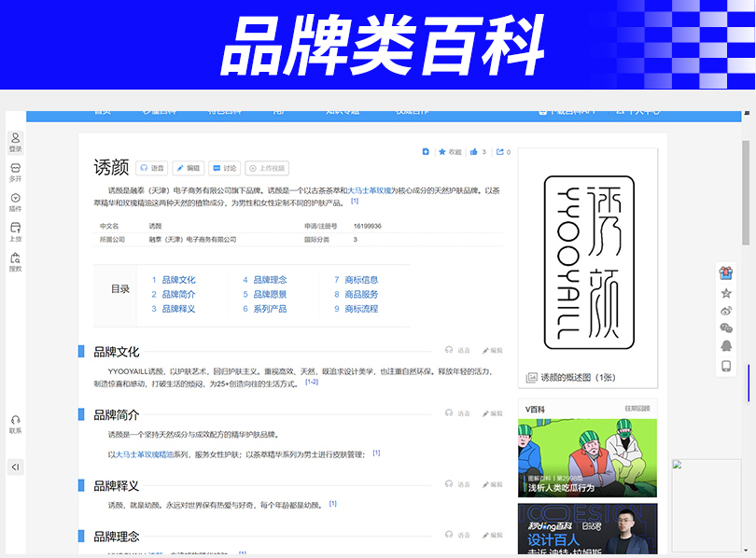Click the 品牌简介 section heading
This screenshot has height=558, width=756.
coord(116,415)
